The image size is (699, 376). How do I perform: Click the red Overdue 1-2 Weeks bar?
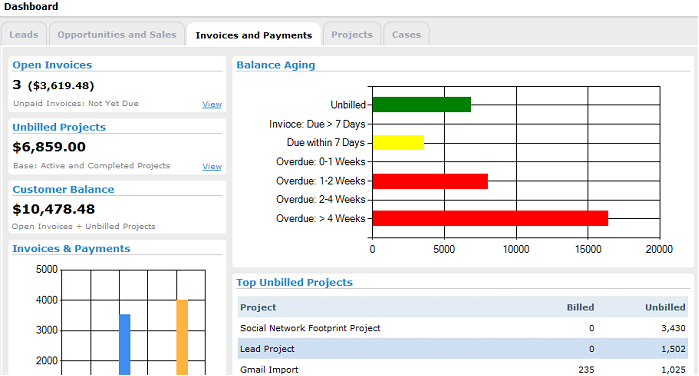(x=430, y=181)
